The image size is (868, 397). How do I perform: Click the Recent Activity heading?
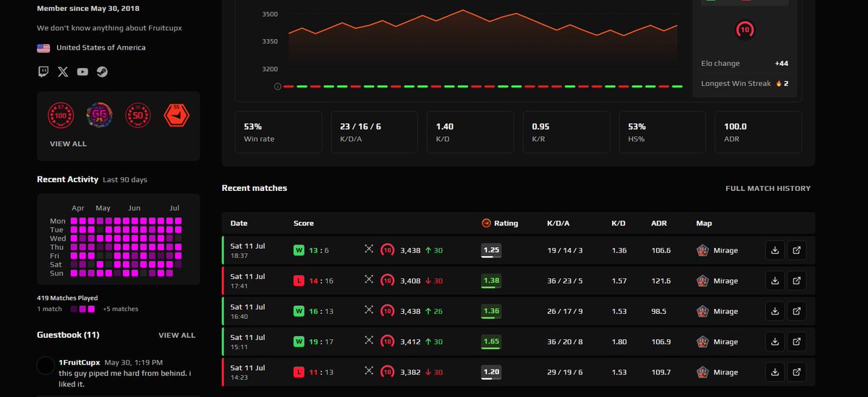(67, 179)
